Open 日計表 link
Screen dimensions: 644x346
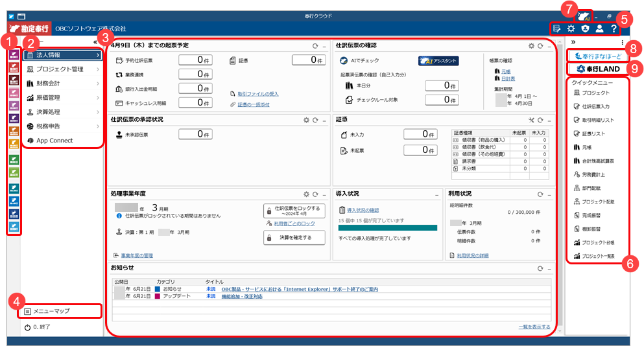508,78
